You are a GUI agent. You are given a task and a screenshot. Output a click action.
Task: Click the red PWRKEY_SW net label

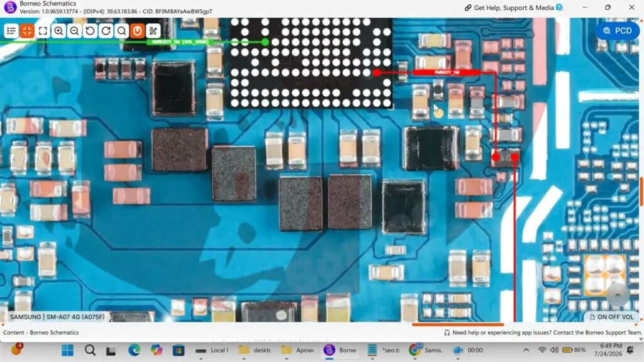coord(447,72)
